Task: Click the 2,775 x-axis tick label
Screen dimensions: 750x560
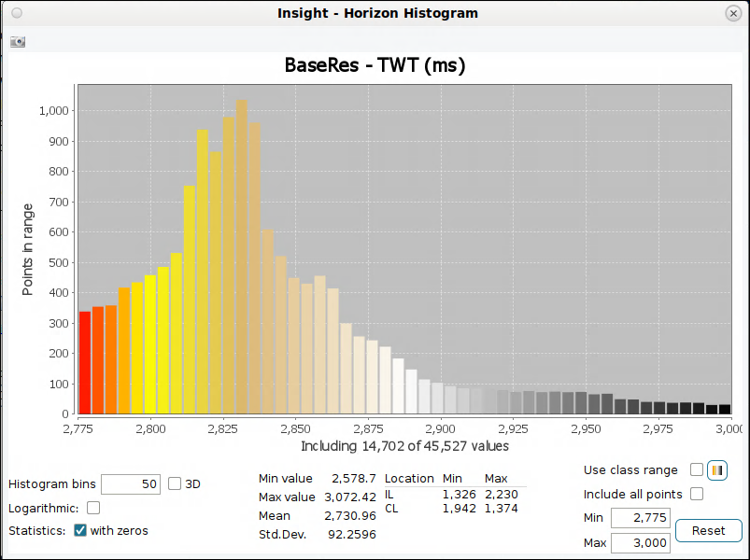Action: (x=78, y=428)
